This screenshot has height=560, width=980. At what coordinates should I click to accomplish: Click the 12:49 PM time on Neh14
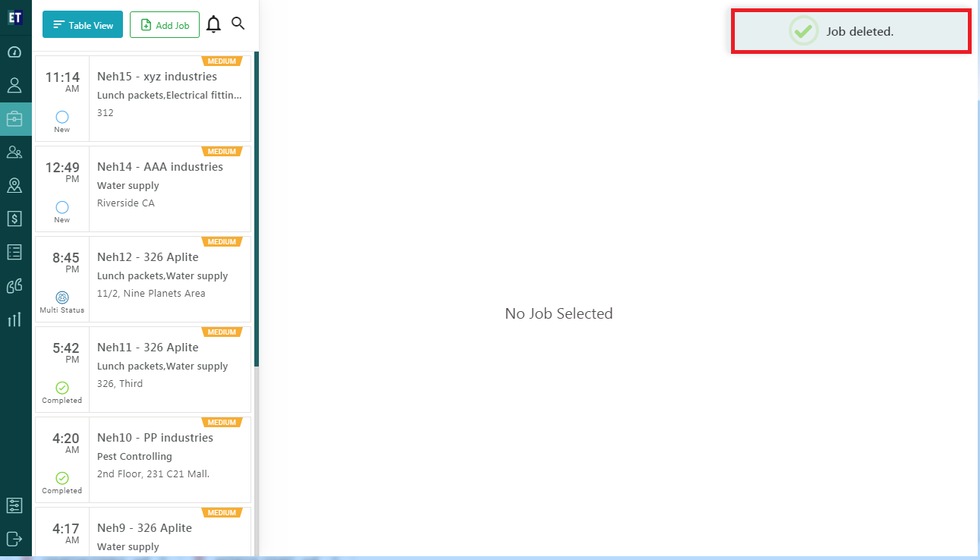click(x=62, y=172)
